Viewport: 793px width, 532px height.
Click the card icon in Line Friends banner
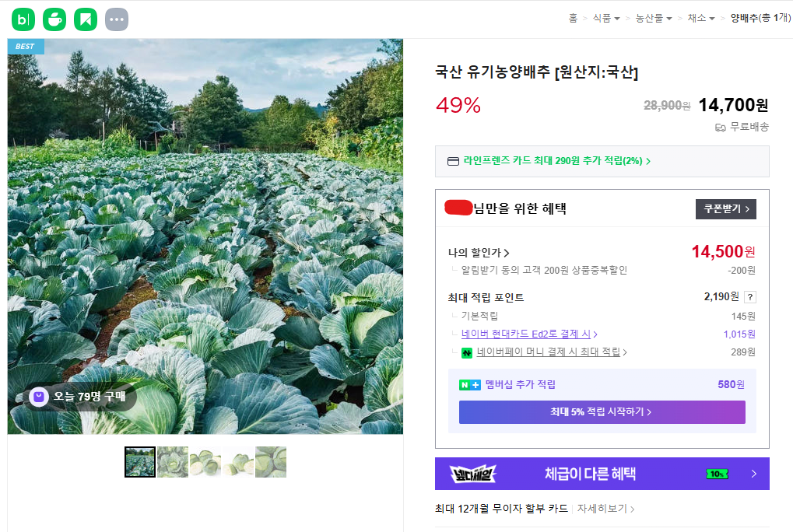[x=453, y=161]
